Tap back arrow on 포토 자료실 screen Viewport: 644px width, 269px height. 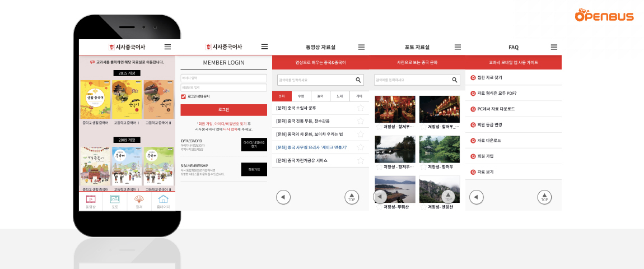click(380, 197)
